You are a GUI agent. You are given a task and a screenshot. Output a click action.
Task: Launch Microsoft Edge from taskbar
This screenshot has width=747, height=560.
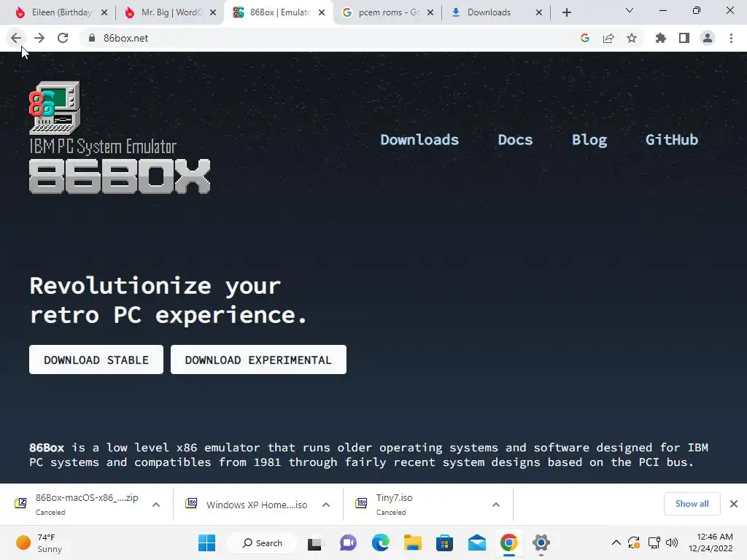[x=380, y=542]
